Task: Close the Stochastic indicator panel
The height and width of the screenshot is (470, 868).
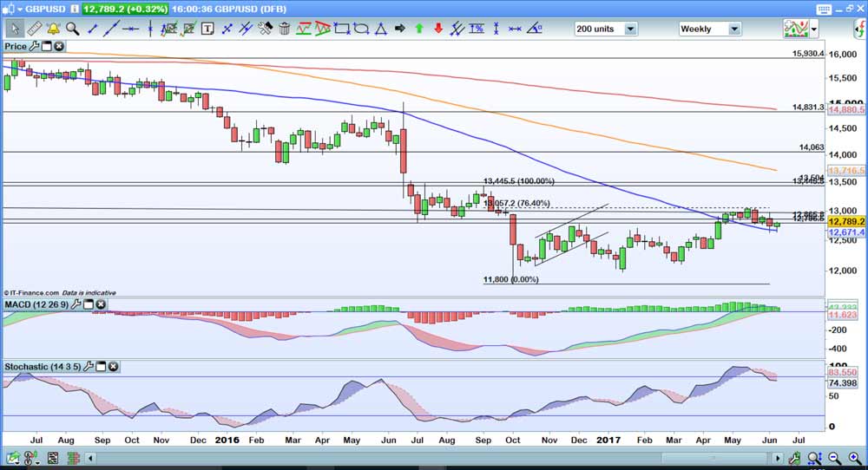Action: 113,367
